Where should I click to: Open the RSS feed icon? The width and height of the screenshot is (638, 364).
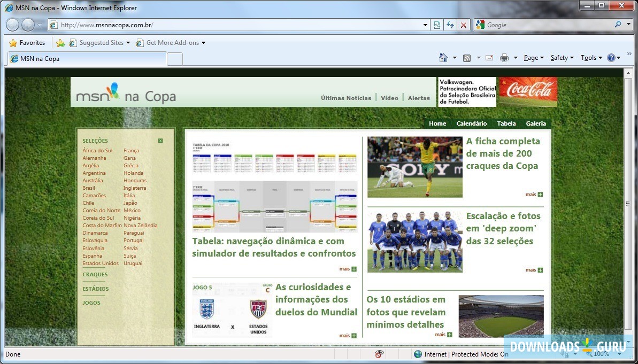pyautogui.click(x=466, y=58)
